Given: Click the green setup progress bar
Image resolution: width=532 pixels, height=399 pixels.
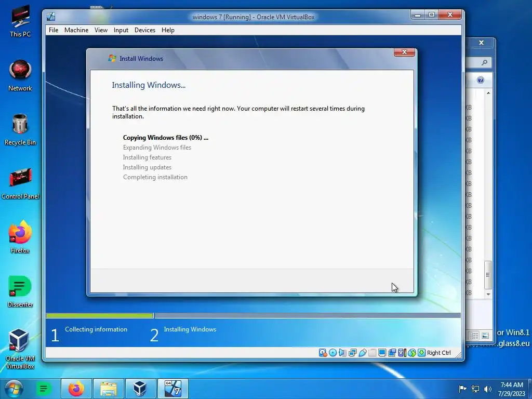Looking at the screenshot, I should 99,315.
